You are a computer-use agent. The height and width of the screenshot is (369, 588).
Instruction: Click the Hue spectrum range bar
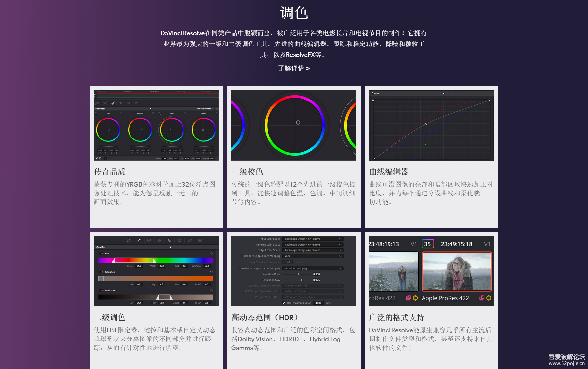point(156,260)
